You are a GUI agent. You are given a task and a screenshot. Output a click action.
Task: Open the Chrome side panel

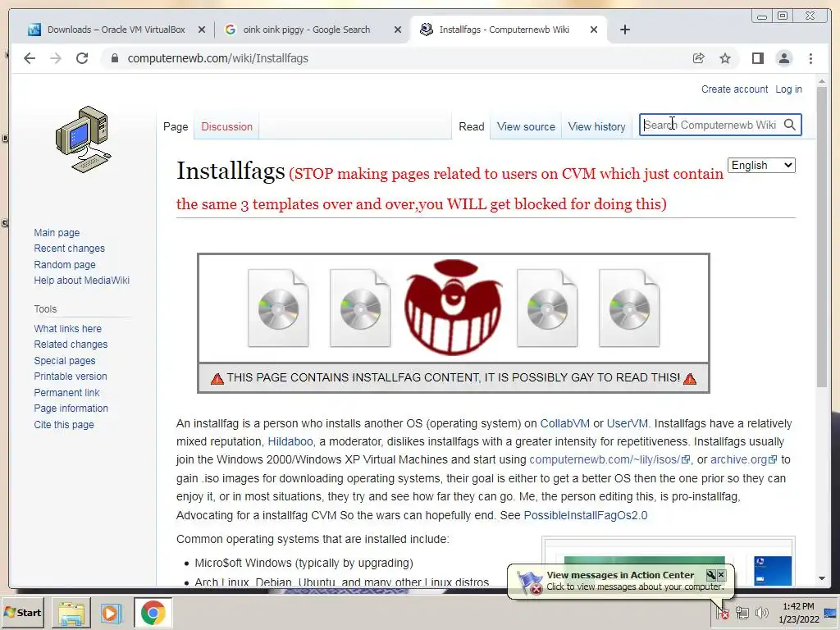coord(757,58)
